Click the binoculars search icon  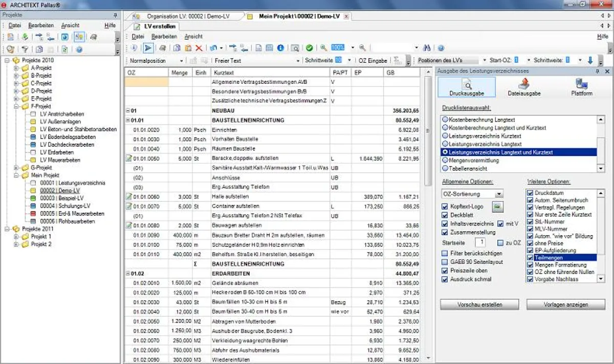pos(427,48)
